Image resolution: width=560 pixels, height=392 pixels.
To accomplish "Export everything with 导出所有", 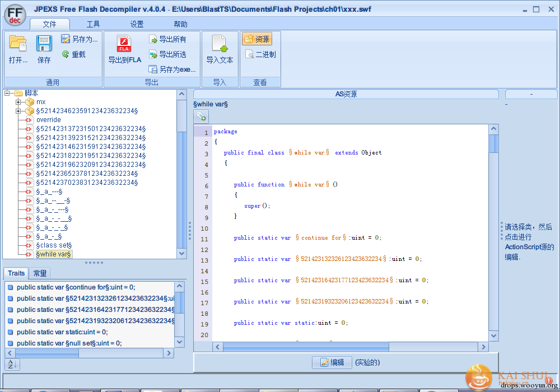I will [168, 39].
